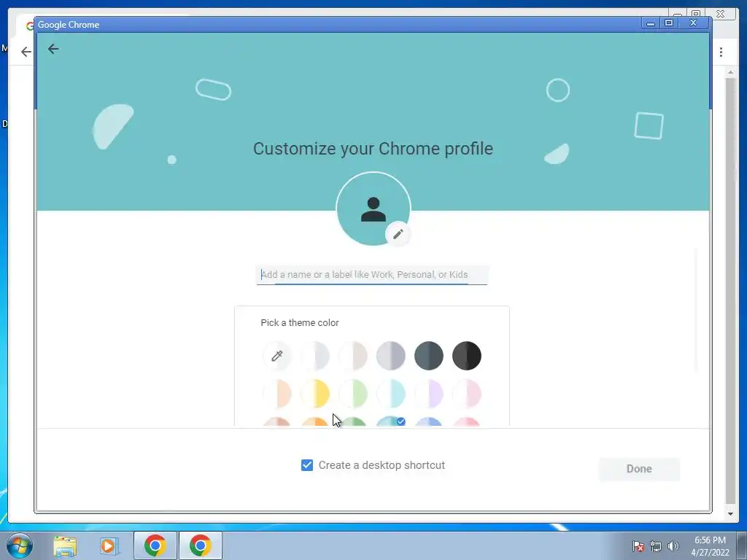Select the beige white theme color
Image resolution: width=747 pixels, height=560 pixels.
click(353, 356)
